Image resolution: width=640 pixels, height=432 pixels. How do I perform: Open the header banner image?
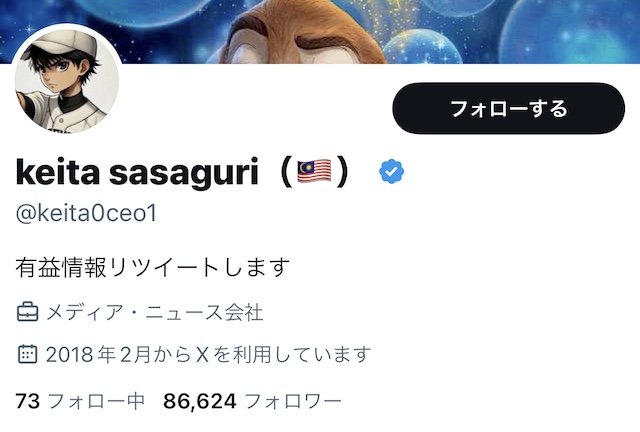tap(320, 32)
